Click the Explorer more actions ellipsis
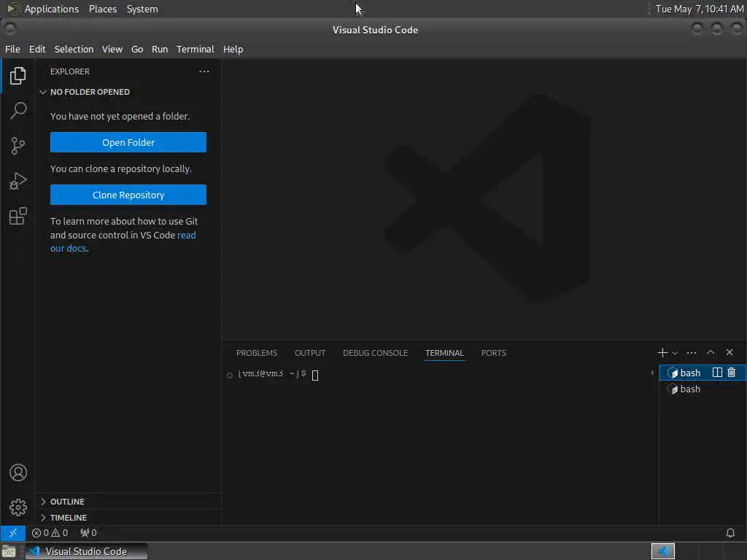 (x=204, y=71)
